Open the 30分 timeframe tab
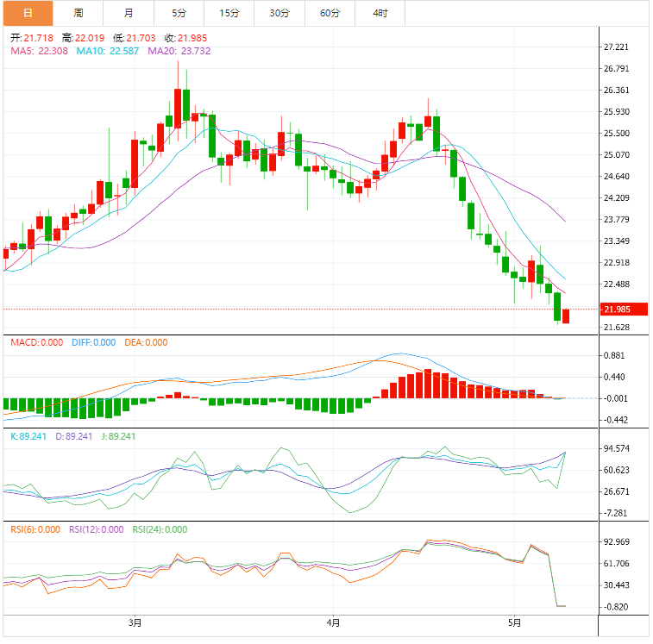 [279, 13]
